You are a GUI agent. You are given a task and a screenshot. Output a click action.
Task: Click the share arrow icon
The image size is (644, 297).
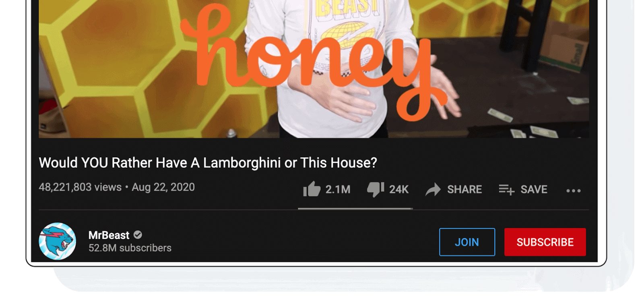point(433,189)
